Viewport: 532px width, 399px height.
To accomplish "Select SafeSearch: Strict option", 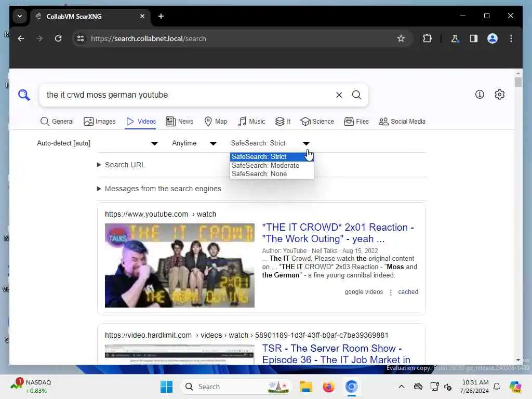I will pyautogui.click(x=272, y=157).
